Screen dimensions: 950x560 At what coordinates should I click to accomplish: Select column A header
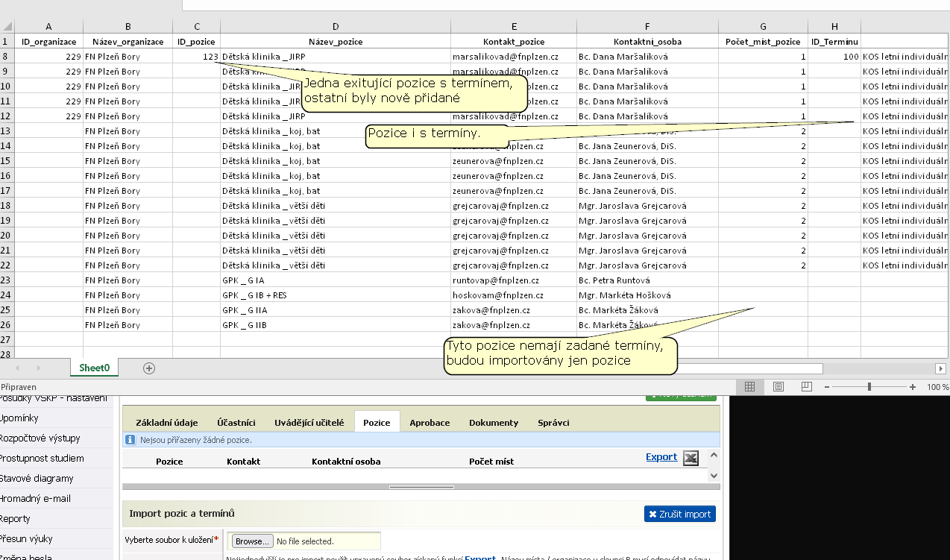coord(49,26)
